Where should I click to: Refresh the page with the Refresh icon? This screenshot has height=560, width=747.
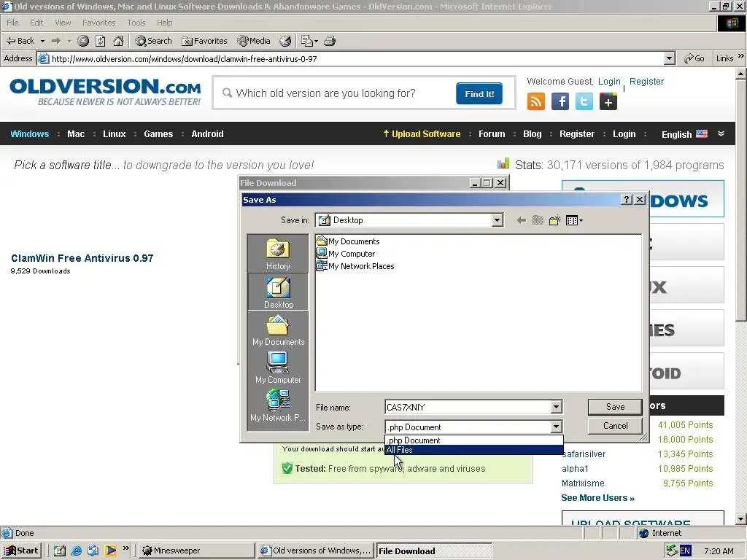(x=101, y=41)
